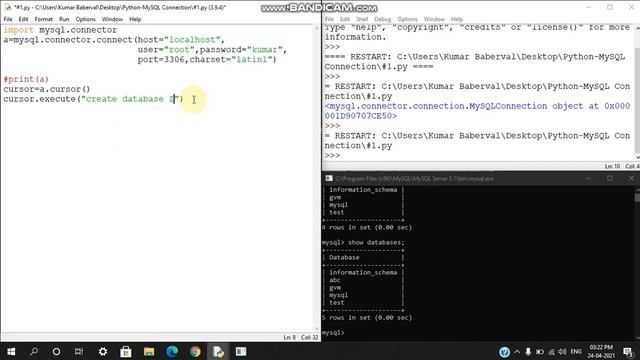Open volume speaker tray icon
This screenshot has width=640, height=360.
[x=562, y=352]
